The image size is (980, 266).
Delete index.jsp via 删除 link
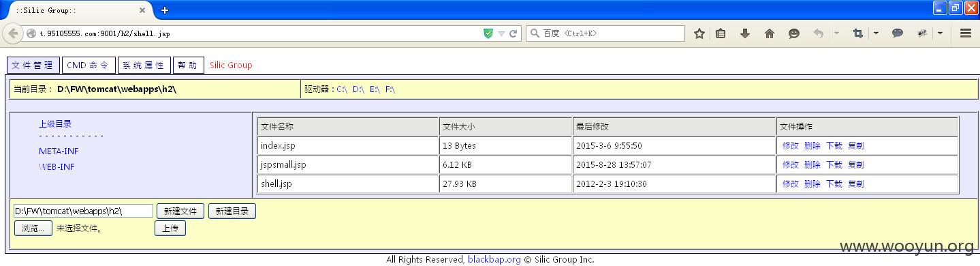pos(812,146)
